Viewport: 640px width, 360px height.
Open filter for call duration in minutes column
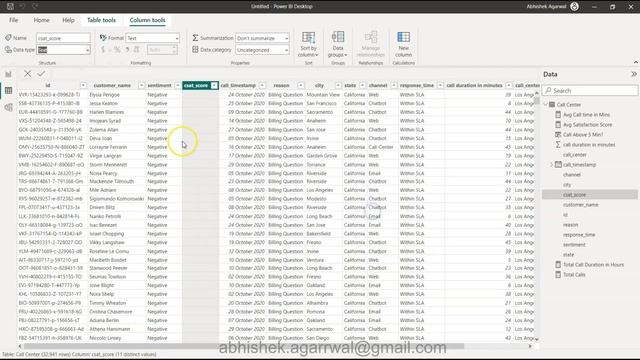pyautogui.click(x=509, y=85)
